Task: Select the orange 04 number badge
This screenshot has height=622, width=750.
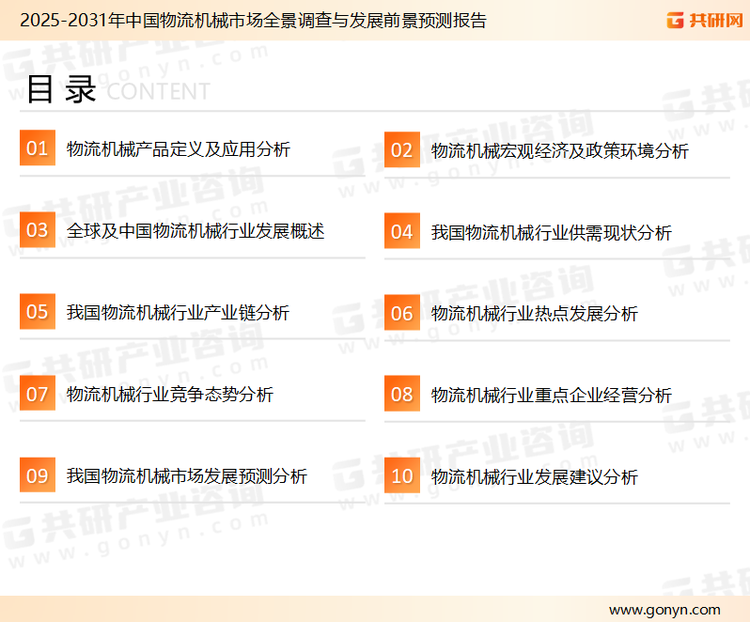Action: pos(402,231)
